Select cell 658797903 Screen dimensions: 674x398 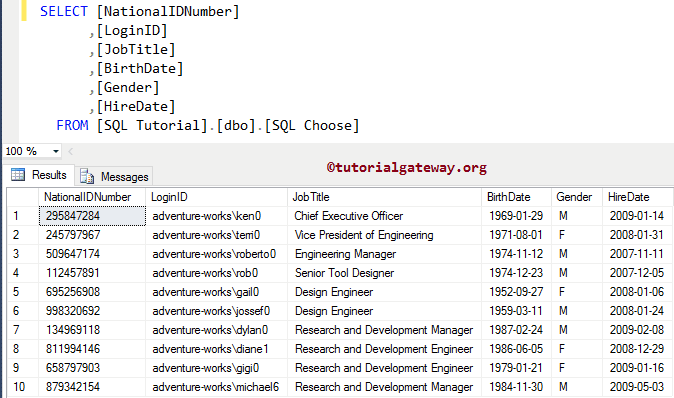click(x=92, y=367)
